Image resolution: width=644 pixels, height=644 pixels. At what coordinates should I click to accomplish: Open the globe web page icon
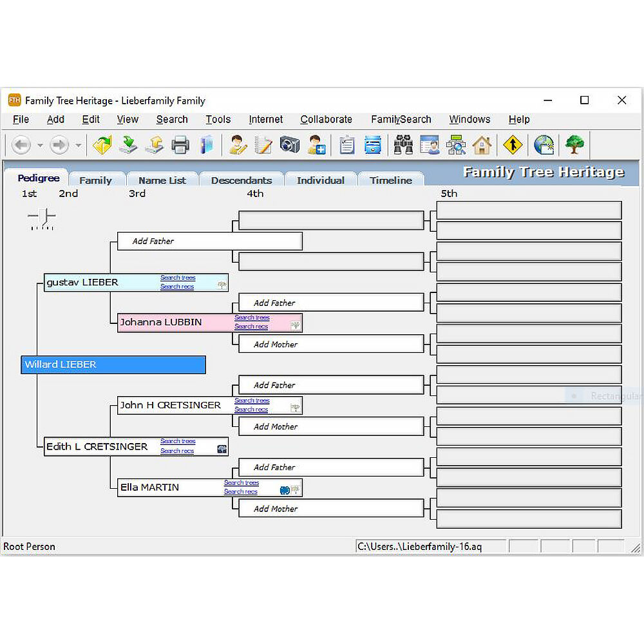click(544, 145)
